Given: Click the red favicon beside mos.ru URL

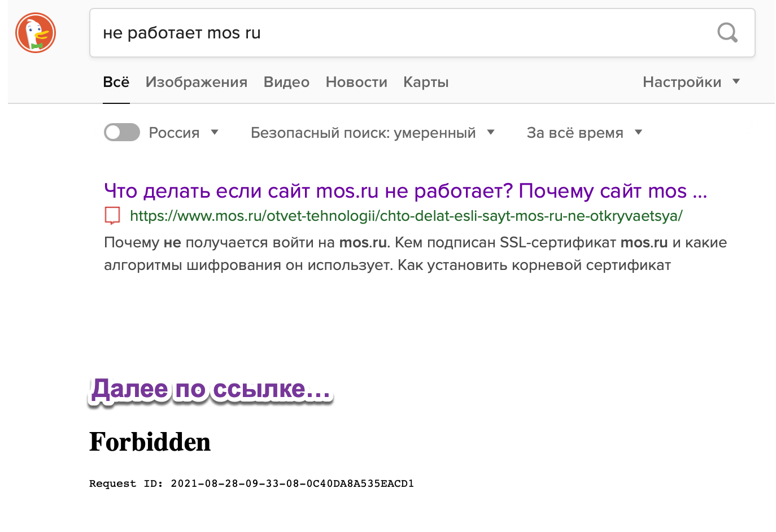Looking at the screenshot, I should tap(112, 215).
